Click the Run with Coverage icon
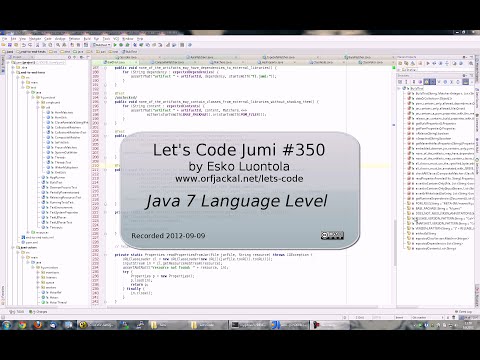480x360 pixels. click(x=127, y=45)
